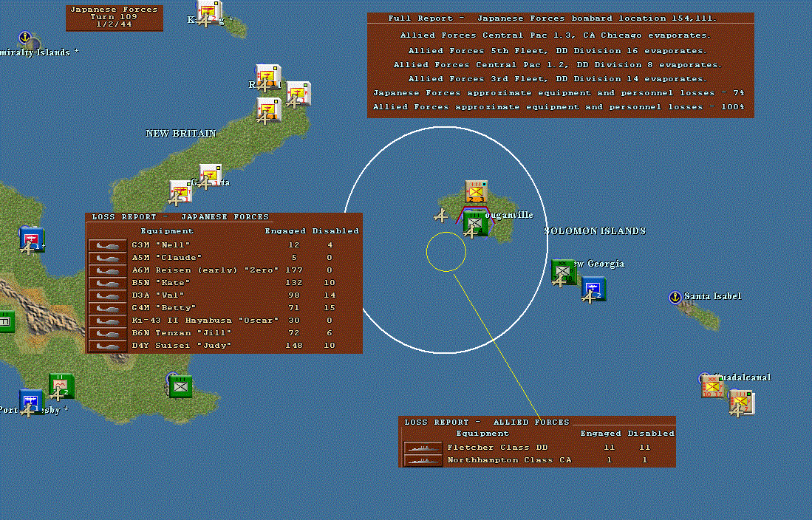
Task: Click the "Engaged" column header in Japanese report
Action: pos(284,231)
